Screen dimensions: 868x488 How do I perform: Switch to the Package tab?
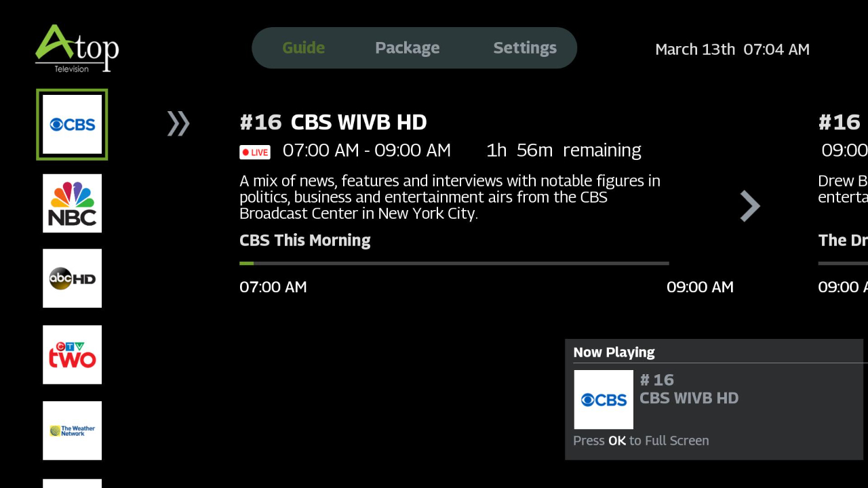click(x=407, y=47)
